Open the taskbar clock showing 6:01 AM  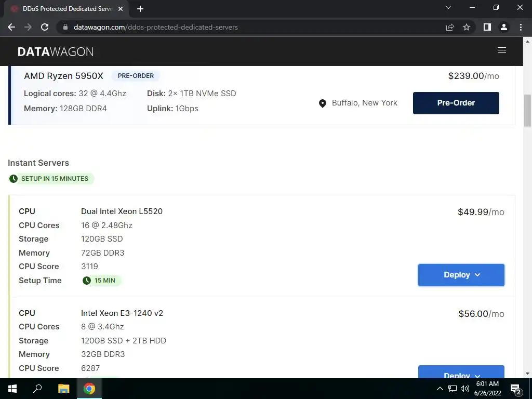(487, 389)
